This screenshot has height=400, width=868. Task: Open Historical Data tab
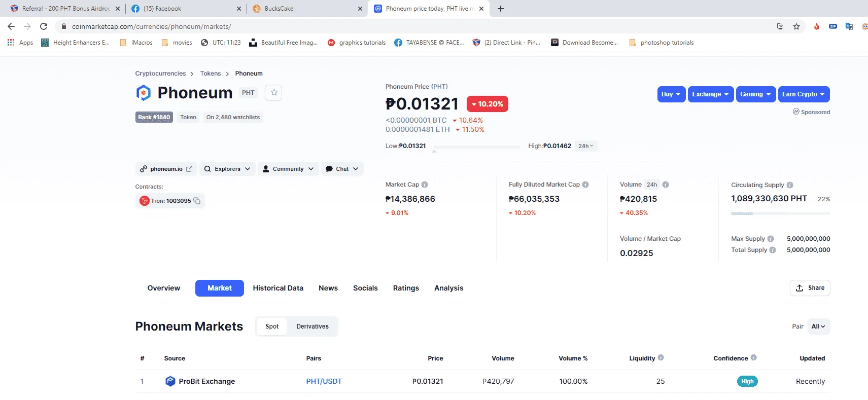[x=278, y=288]
